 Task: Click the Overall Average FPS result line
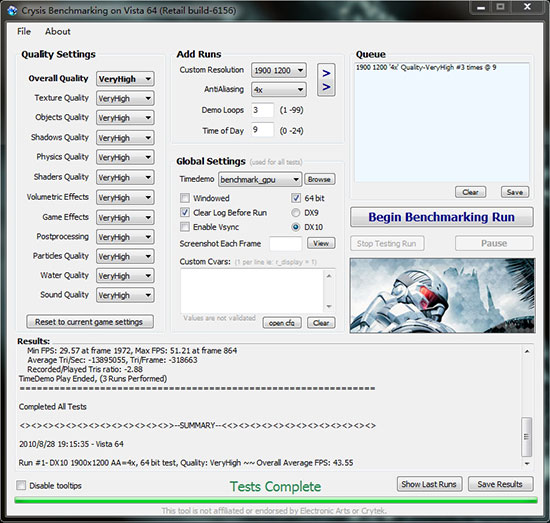pos(186,463)
